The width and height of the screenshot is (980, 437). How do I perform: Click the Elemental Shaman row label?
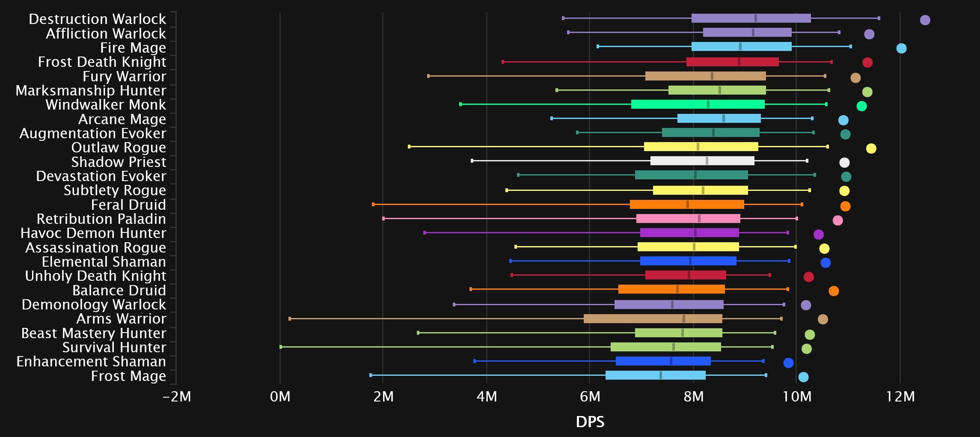(104, 262)
